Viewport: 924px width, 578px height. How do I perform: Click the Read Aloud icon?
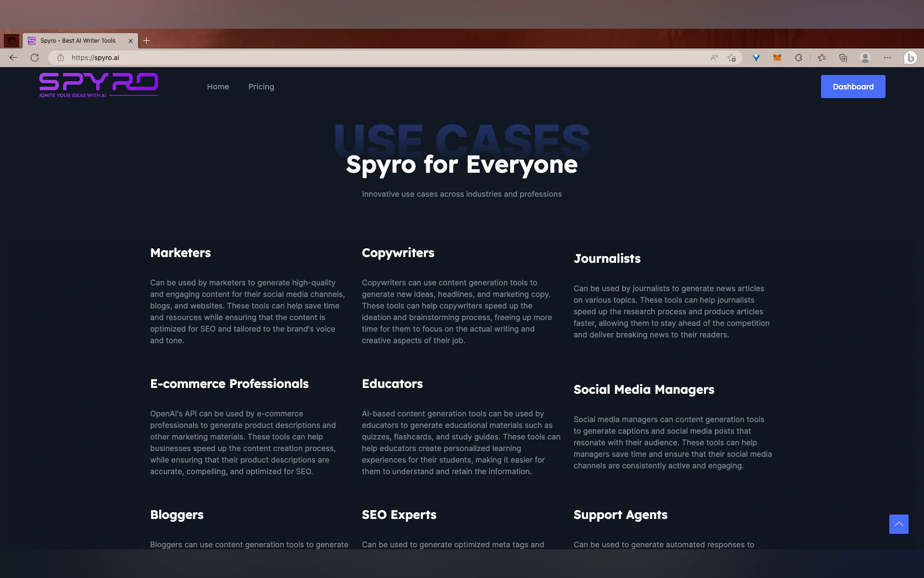click(x=714, y=58)
